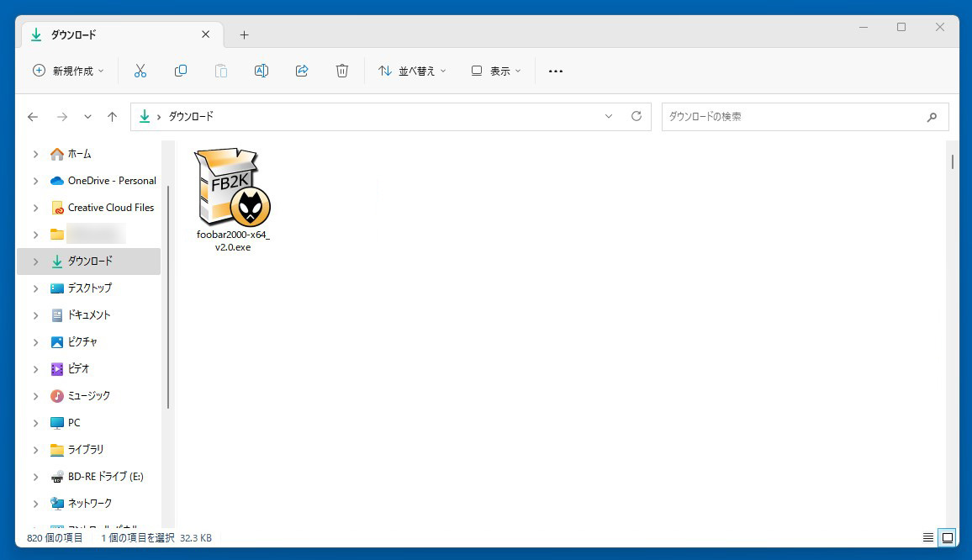Add a new tab with plus button
972x560 pixels.
click(244, 35)
